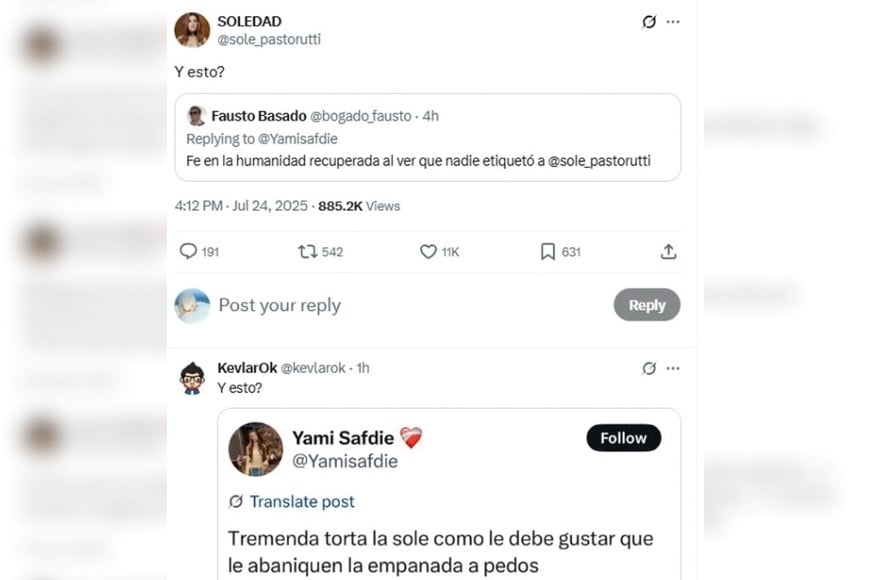Click the @sole_pastorutti mention in Fausto's tweet

[x=601, y=161]
